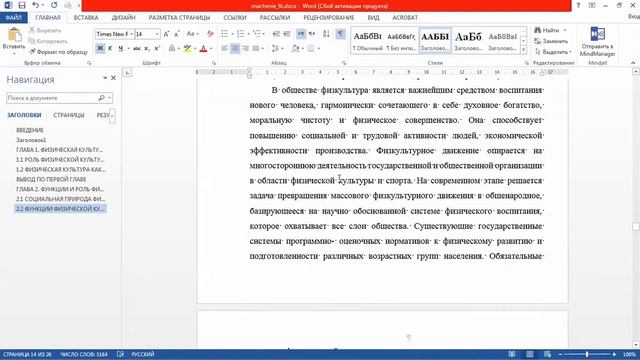Open the ДИЗАЙН (Design) tab
The height and width of the screenshot is (360, 640).
(123, 18)
